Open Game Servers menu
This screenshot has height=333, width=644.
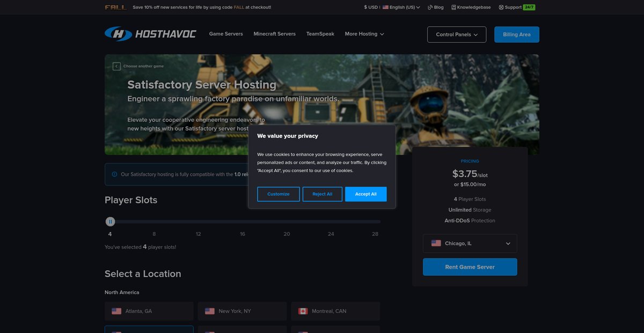[x=226, y=34]
